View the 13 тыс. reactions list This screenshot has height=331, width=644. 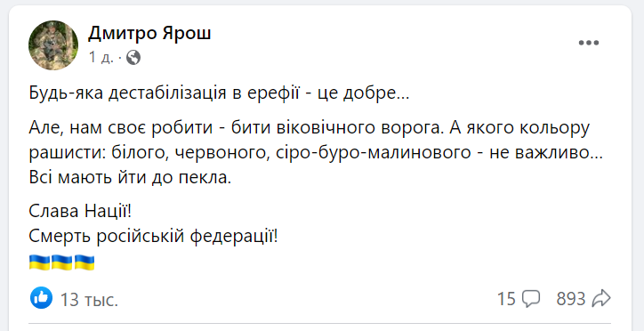click(x=89, y=300)
